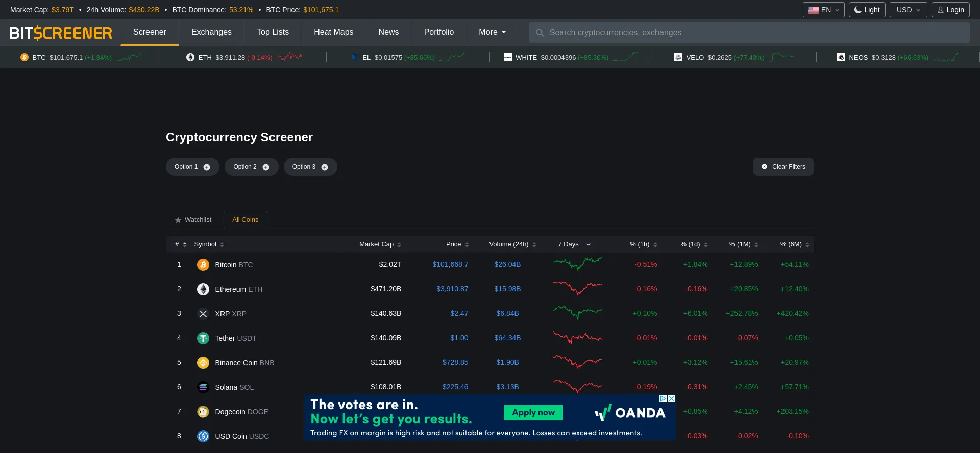980x453 pixels.
Task: Click BTC Dominance 53.21% value
Action: [241, 10]
